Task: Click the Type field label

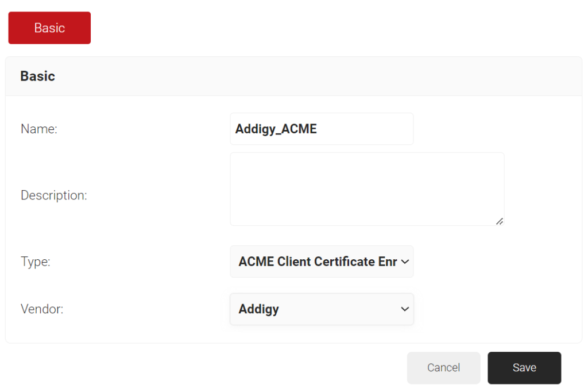Action: point(36,262)
